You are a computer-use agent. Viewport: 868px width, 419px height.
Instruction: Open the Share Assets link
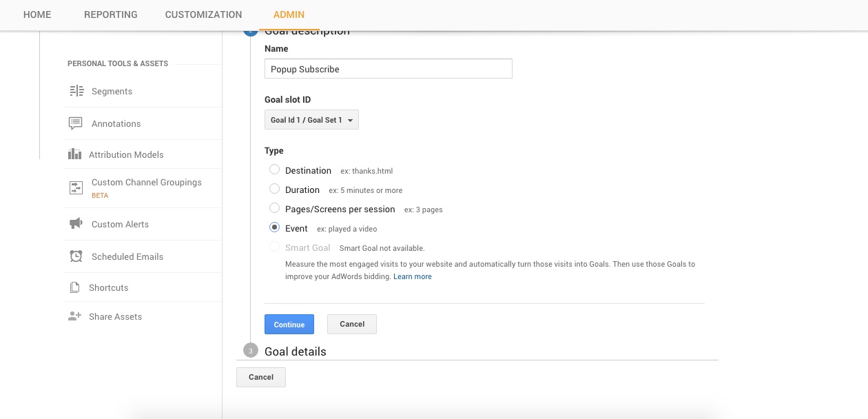115,316
